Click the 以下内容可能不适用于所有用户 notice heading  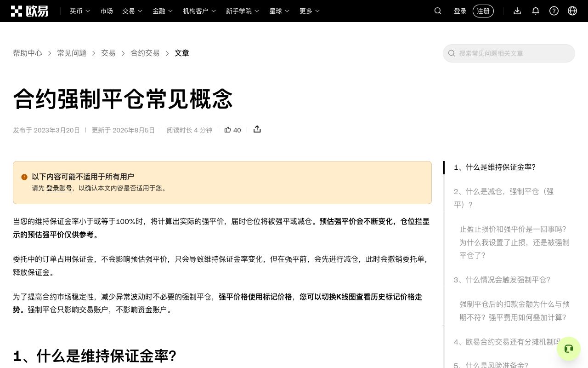pos(83,177)
